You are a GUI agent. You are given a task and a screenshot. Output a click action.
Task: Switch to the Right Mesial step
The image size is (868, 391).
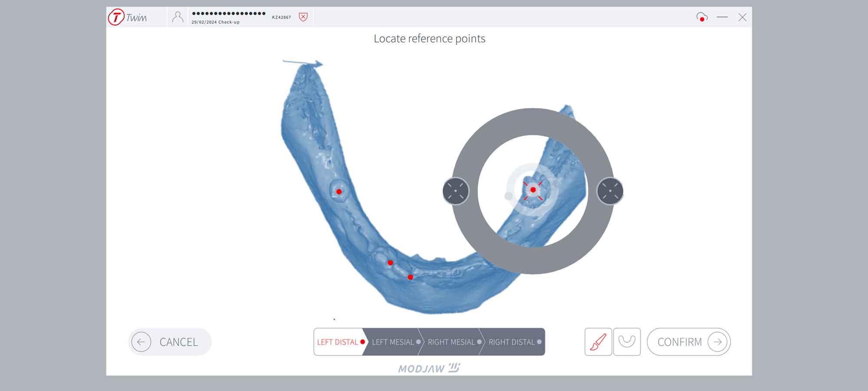(451, 342)
